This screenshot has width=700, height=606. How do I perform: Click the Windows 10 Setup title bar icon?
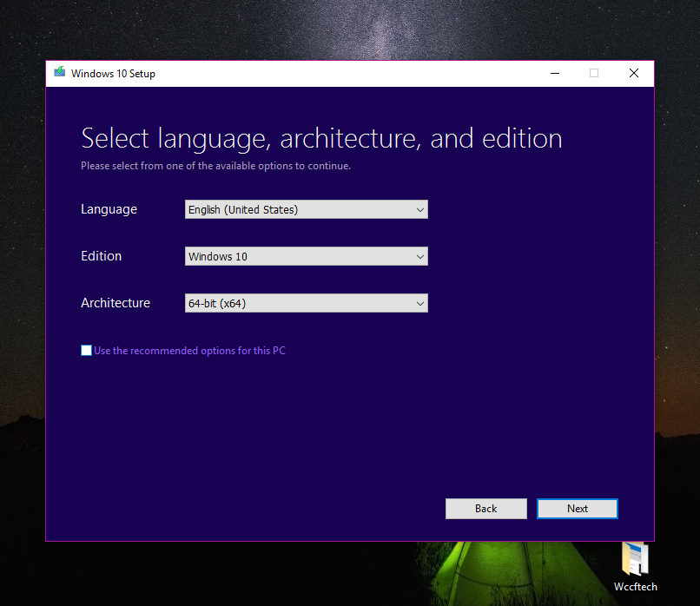[59, 73]
